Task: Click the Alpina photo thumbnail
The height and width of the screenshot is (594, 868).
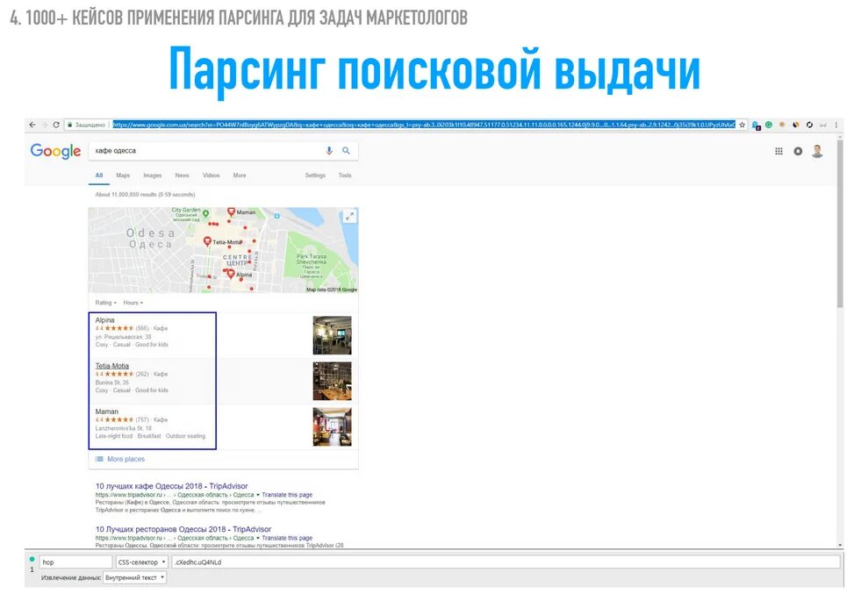Action: [332, 335]
